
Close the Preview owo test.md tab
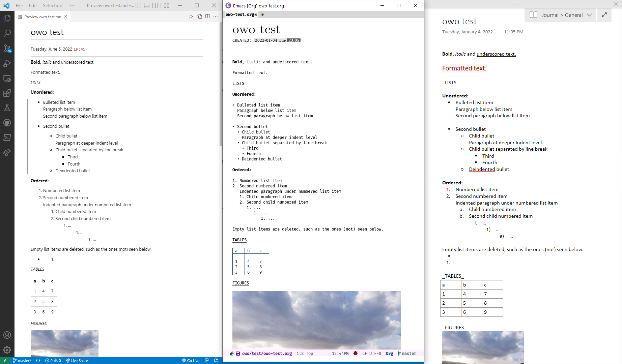click(x=66, y=17)
